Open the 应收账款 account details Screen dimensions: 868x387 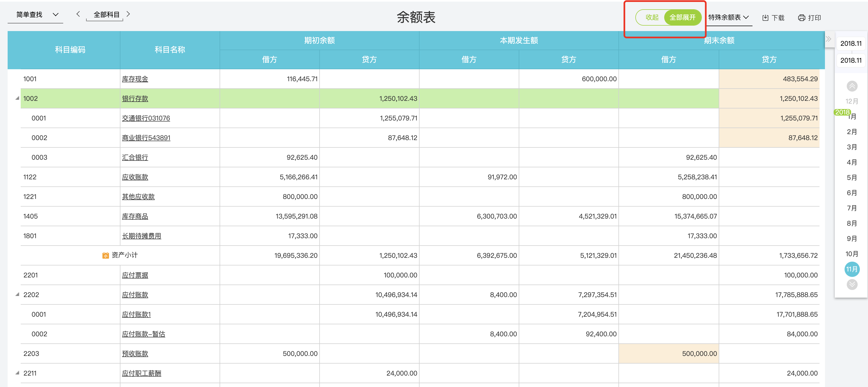point(134,177)
